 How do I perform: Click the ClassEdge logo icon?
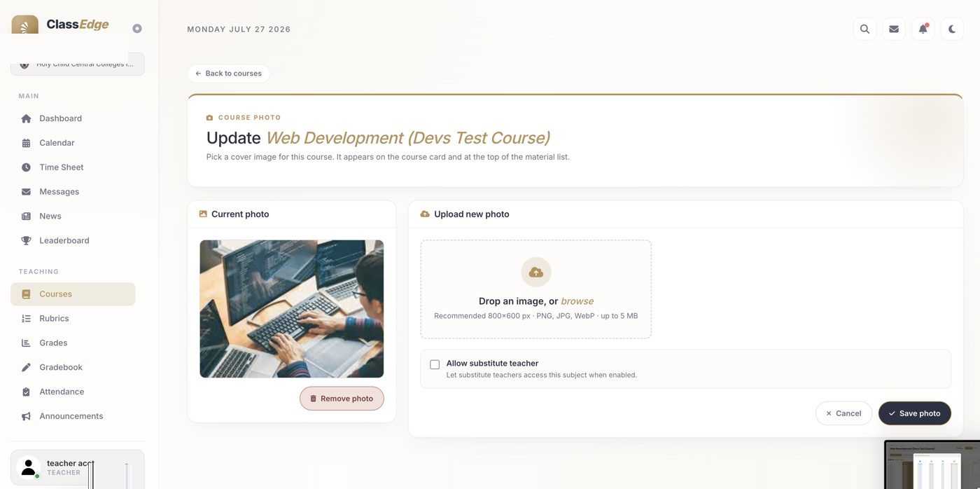25,25
